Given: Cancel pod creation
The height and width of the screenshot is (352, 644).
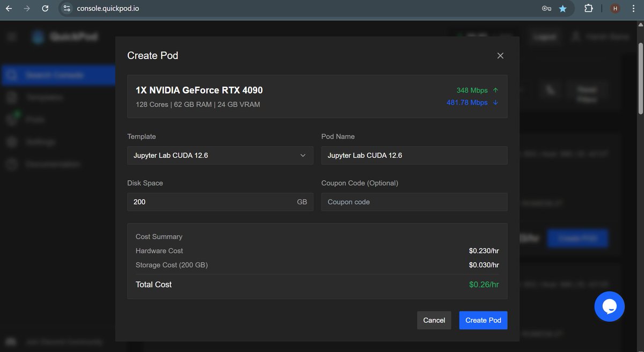Looking at the screenshot, I should click(434, 320).
